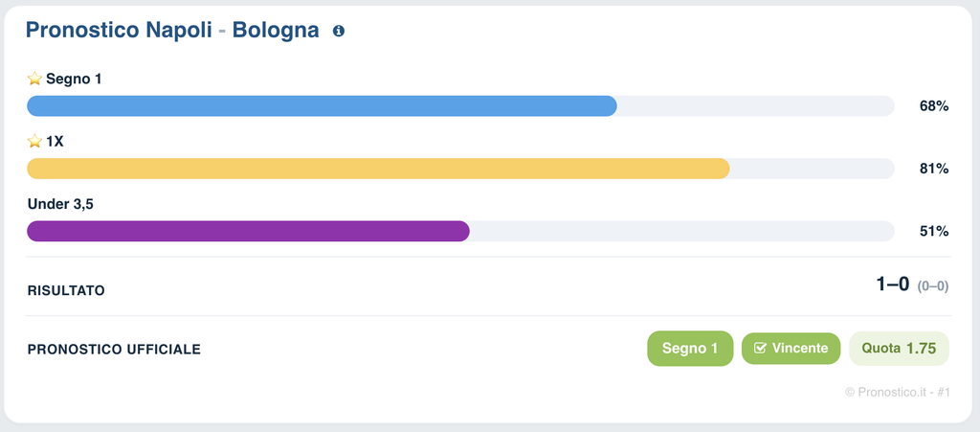Click the 68% percentage value
Screen dimensions: 980x432
click(934, 106)
